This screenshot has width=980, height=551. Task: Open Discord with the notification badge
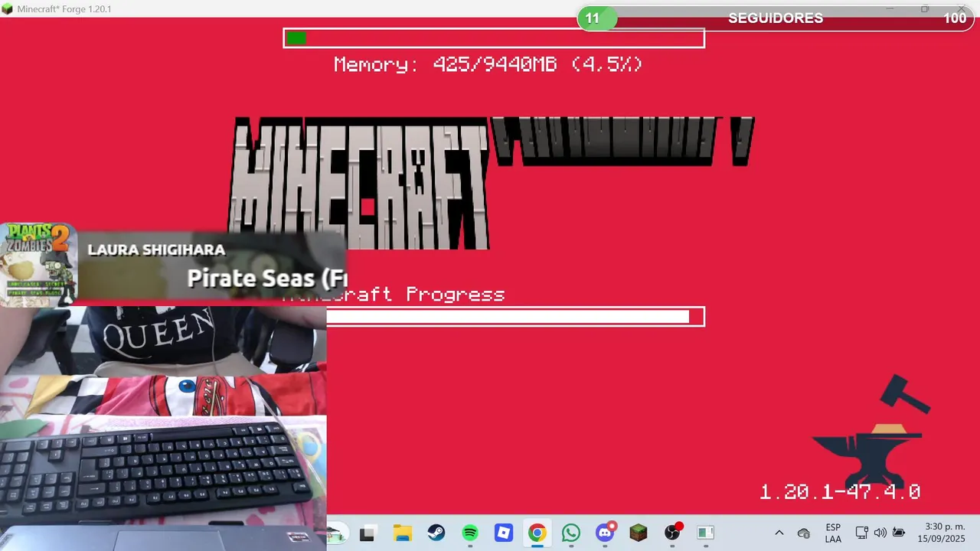[606, 533]
